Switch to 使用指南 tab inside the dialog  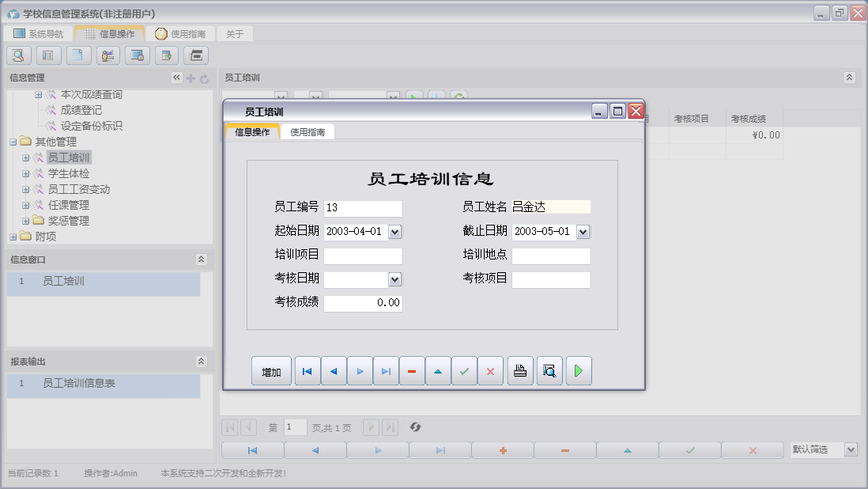308,132
